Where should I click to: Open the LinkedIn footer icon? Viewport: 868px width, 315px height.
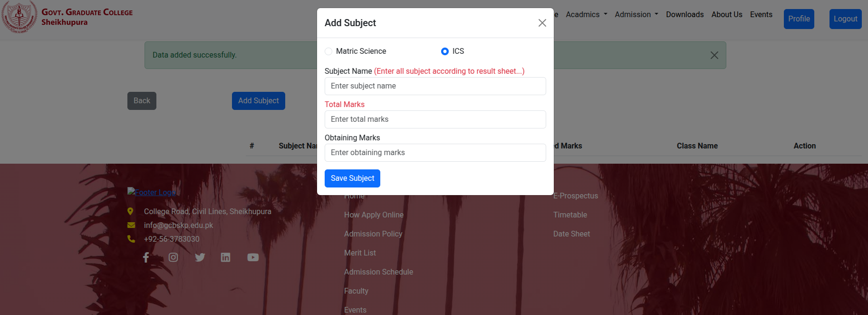tap(226, 257)
